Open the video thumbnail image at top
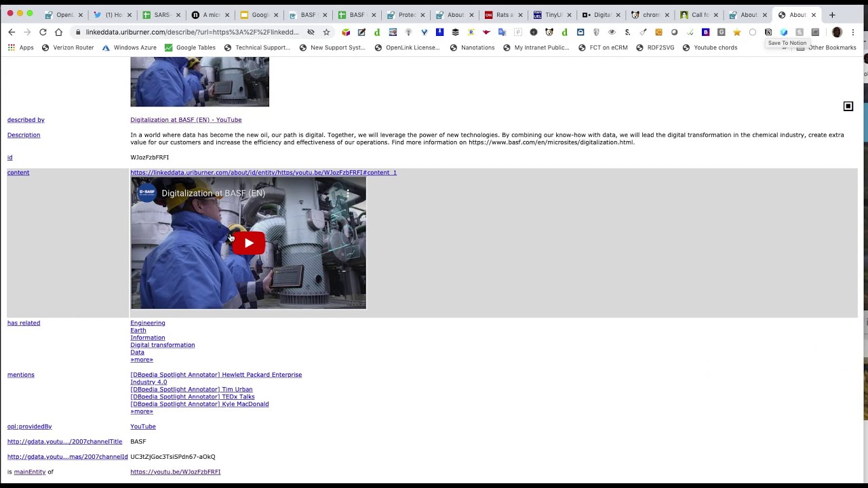The height and width of the screenshot is (488, 868). pos(199,82)
